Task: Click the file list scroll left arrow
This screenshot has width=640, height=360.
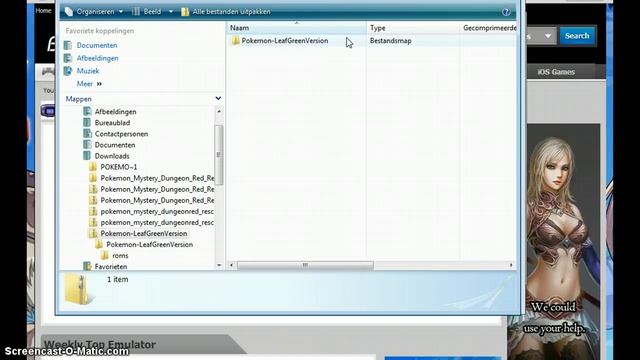Action: 231,265
